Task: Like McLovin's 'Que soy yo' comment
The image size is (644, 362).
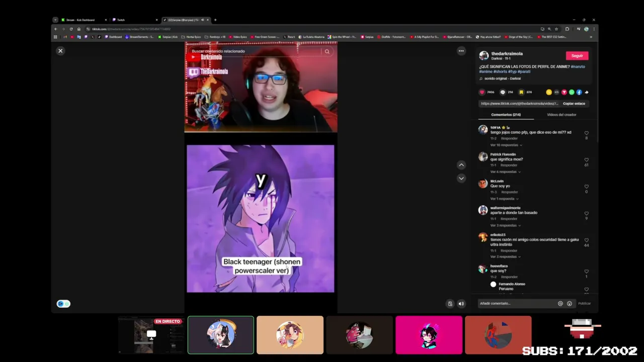Action: (x=586, y=187)
